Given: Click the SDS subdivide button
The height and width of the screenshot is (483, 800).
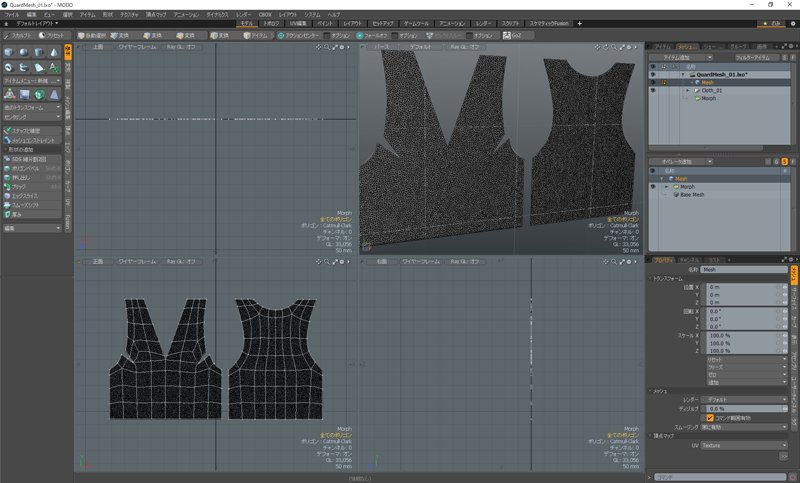Looking at the screenshot, I should [32, 159].
